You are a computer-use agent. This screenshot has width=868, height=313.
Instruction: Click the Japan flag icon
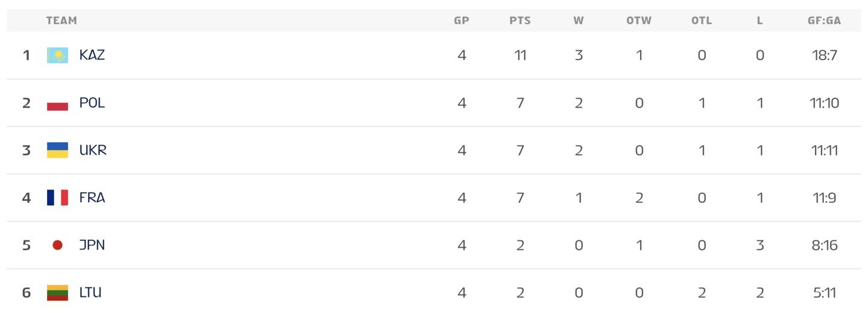(x=57, y=245)
